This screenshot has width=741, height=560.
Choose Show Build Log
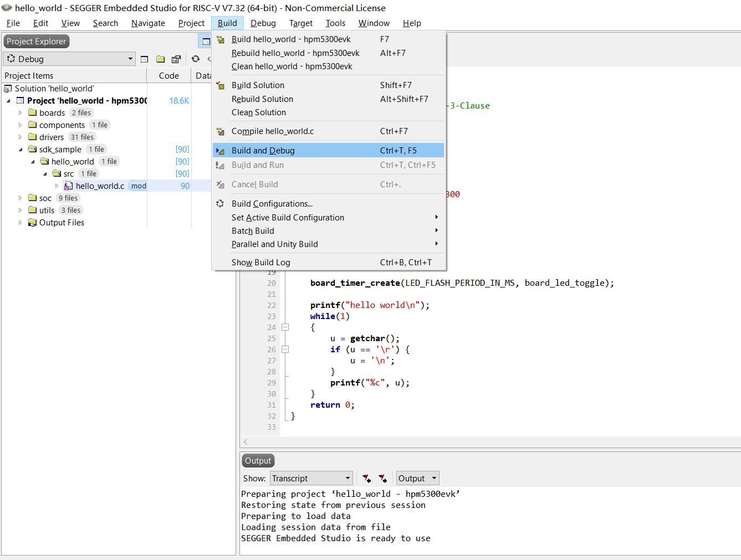328,263
